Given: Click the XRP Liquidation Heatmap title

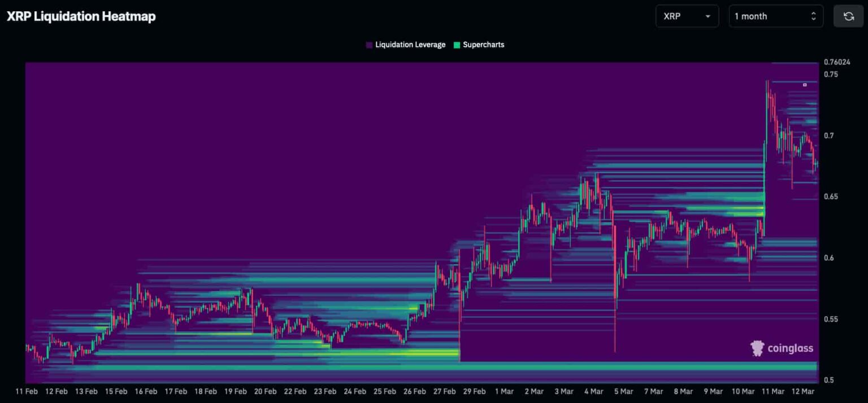Looking at the screenshot, I should [81, 16].
